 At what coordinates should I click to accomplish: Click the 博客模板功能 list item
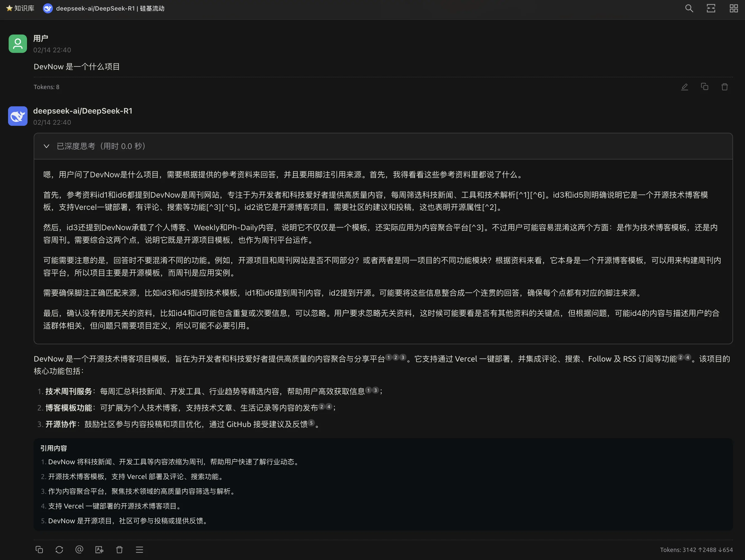pos(191,408)
